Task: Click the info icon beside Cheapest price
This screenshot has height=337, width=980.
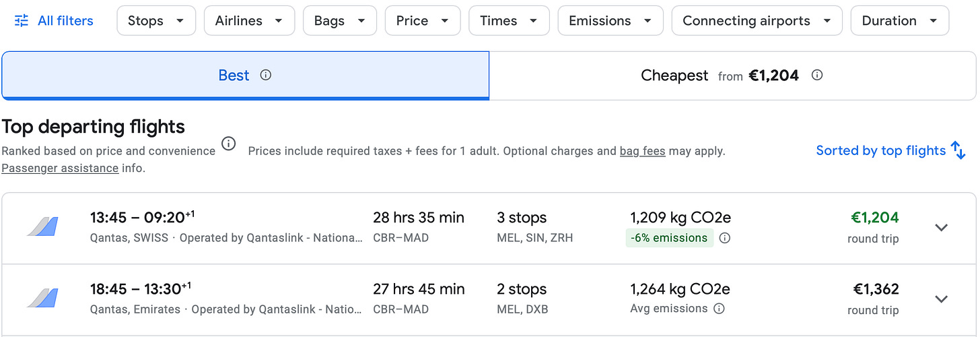Action: coord(817,75)
